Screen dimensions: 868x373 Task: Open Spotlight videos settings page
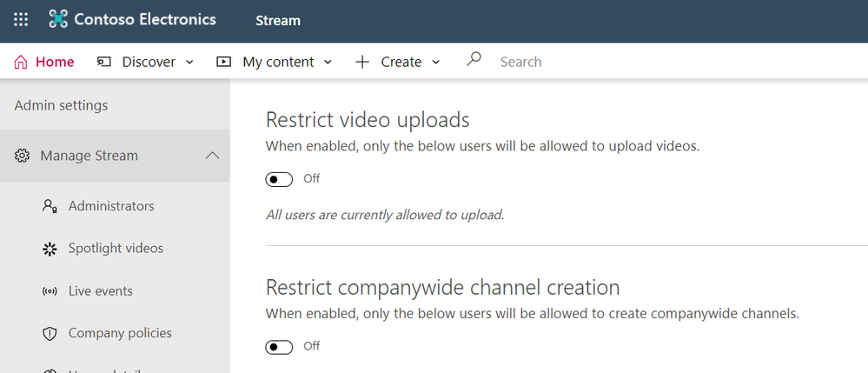(x=116, y=249)
